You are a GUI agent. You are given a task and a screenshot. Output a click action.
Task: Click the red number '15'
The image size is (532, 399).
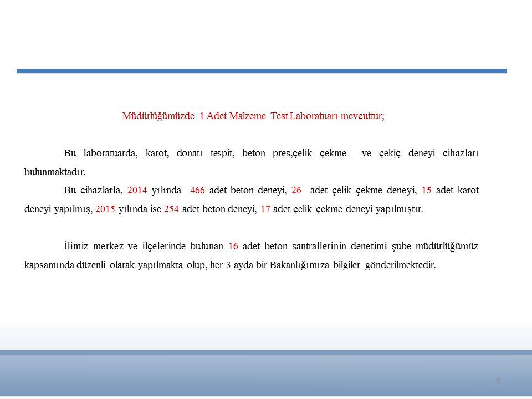(x=427, y=190)
